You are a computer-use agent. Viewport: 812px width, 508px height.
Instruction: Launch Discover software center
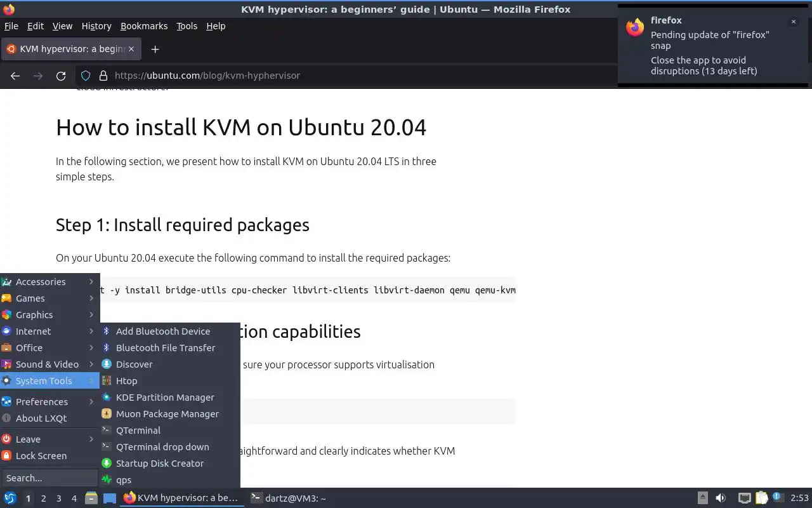[170, 364]
